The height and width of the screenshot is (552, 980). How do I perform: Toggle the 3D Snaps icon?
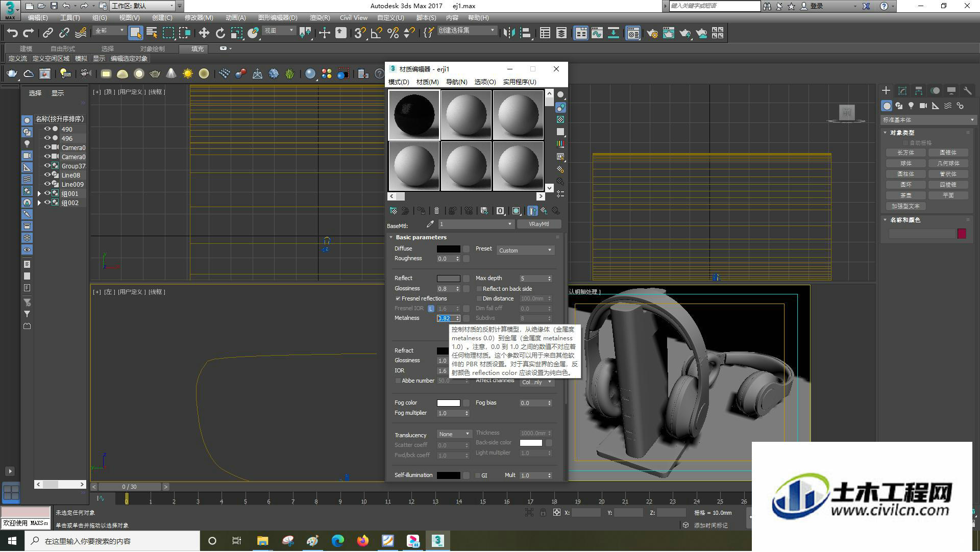click(360, 33)
